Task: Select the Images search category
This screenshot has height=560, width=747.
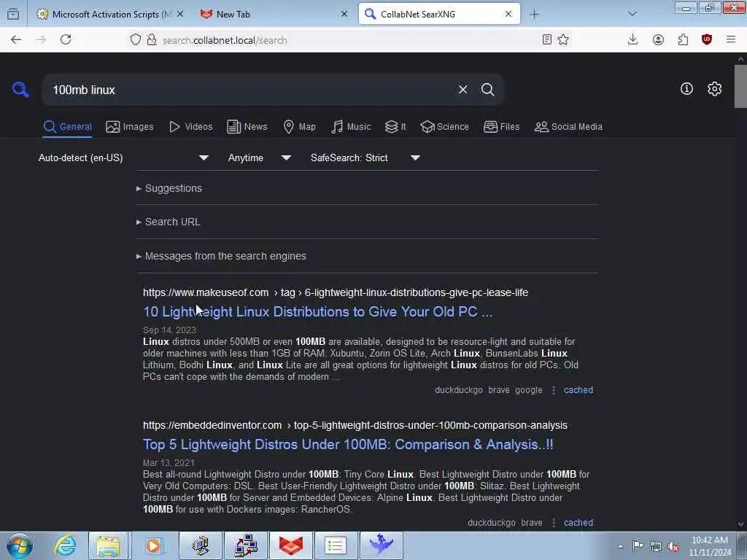Action: [x=130, y=127]
